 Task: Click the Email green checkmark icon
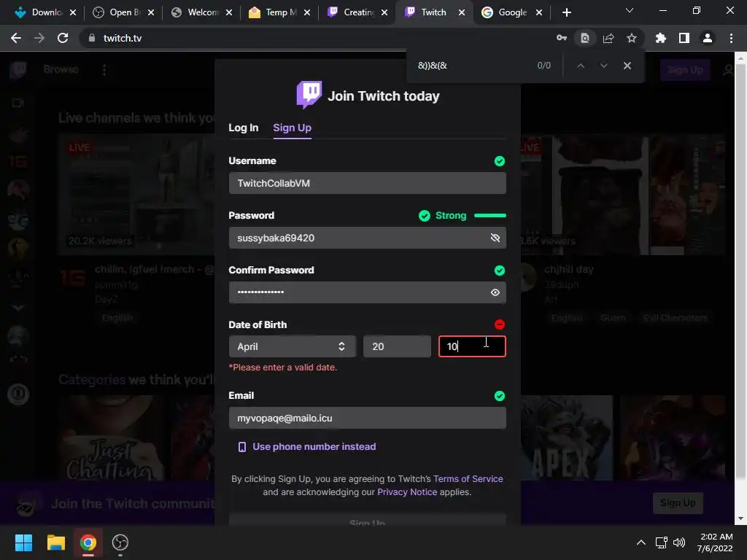[x=500, y=396]
